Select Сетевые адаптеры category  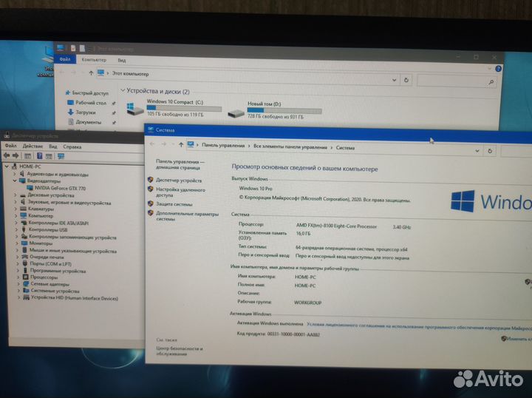tap(46, 284)
